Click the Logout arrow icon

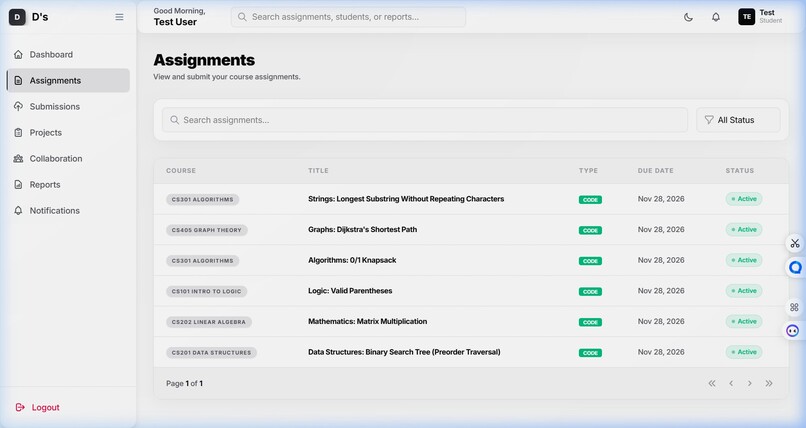click(x=20, y=407)
